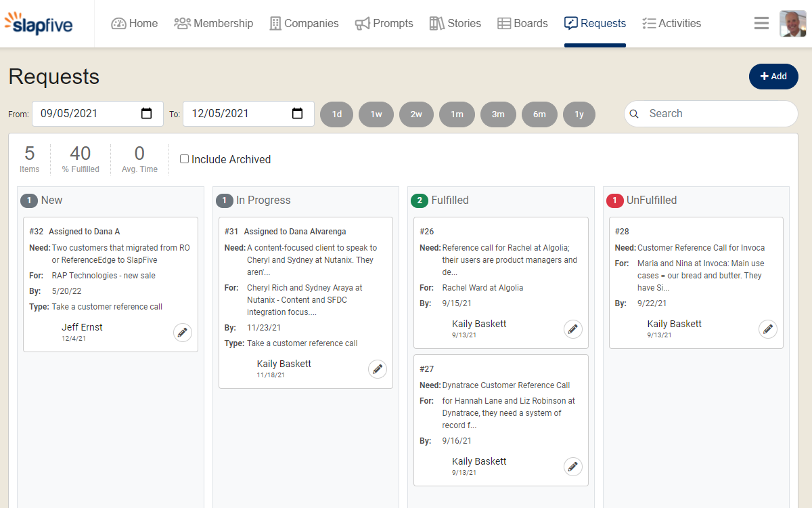Apply the 1m date range

click(457, 114)
